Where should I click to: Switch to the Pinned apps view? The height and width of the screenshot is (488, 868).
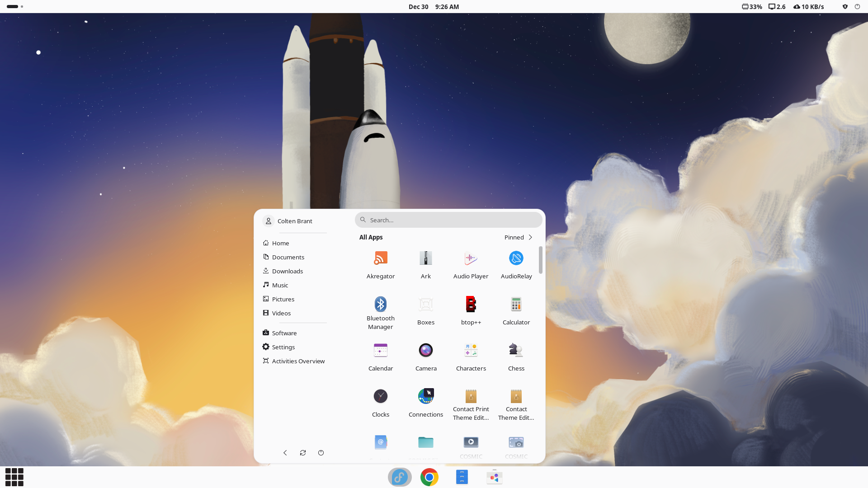point(518,237)
